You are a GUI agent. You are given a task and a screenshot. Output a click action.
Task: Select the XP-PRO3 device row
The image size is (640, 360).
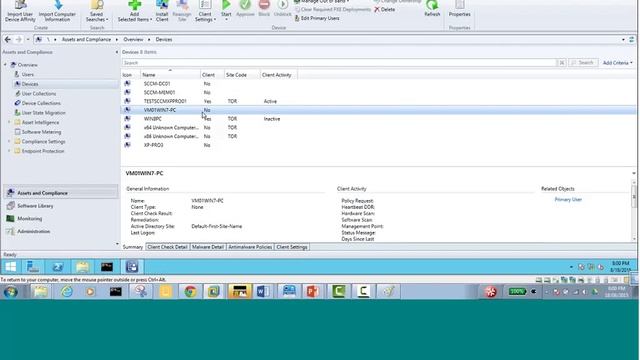(x=378, y=145)
